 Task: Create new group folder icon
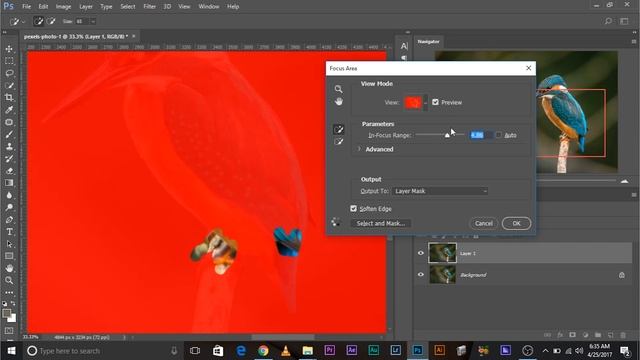click(598, 335)
